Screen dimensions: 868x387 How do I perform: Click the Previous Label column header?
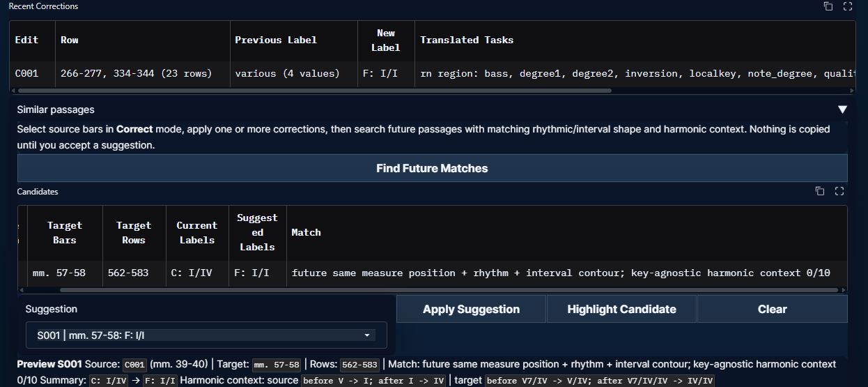[x=293, y=40]
